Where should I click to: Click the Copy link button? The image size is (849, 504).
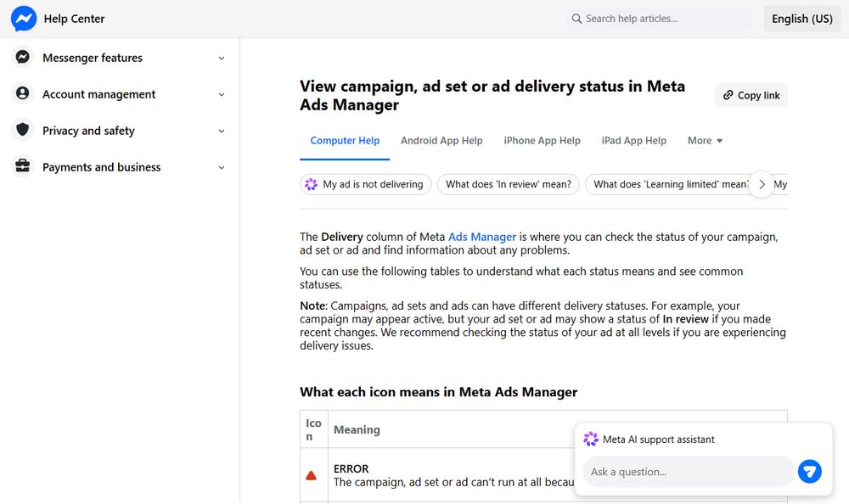tap(751, 95)
